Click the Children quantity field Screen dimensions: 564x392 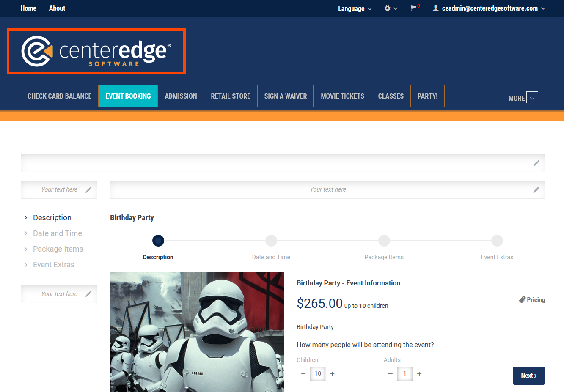(x=318, y=374)
